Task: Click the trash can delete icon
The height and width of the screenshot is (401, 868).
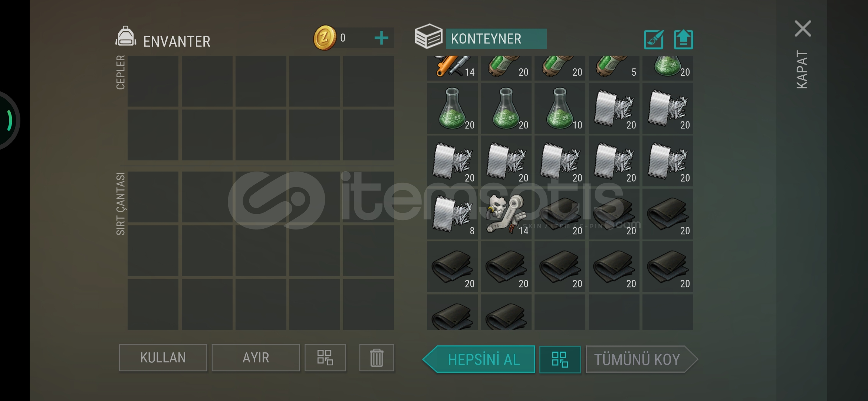Action: point(377,358)
